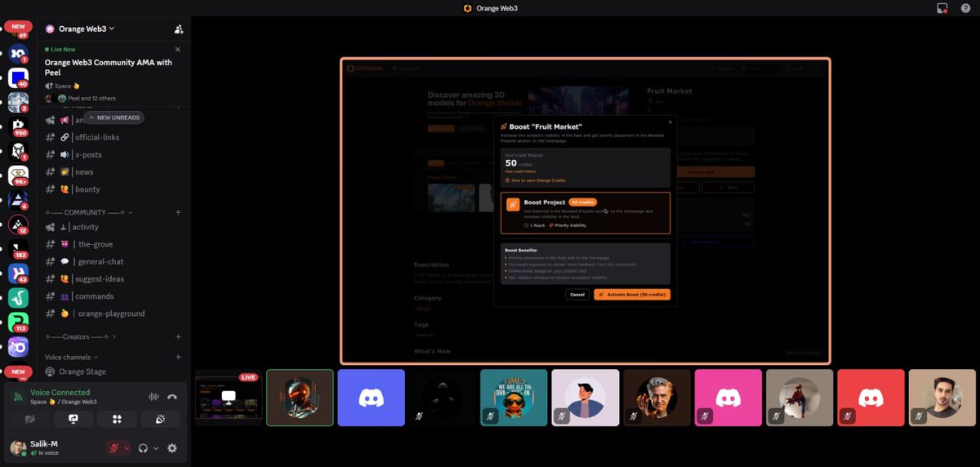
Task: Open the general-chat channel
Action: click(114, 261)
